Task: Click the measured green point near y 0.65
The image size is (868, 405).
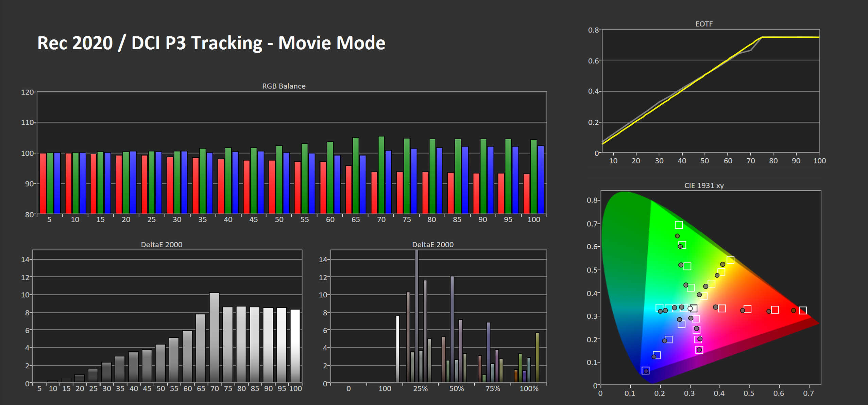Action: click(x=677, y=236)
